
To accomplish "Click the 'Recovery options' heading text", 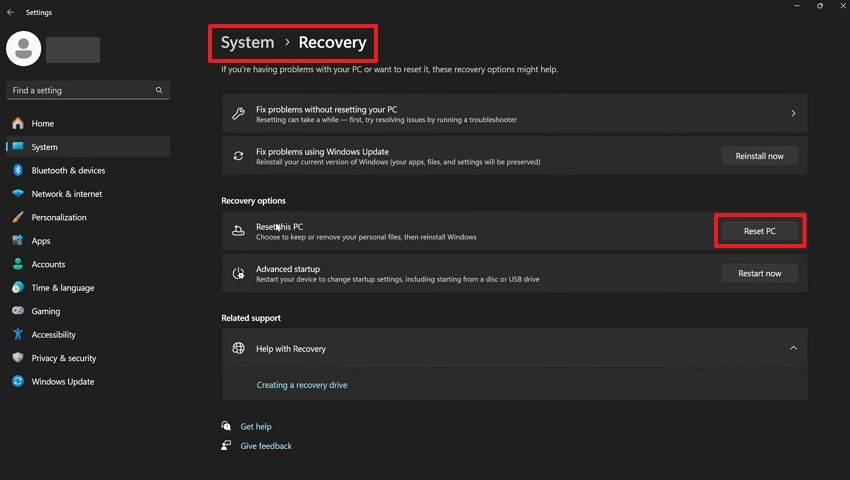I will click(253, 200).
